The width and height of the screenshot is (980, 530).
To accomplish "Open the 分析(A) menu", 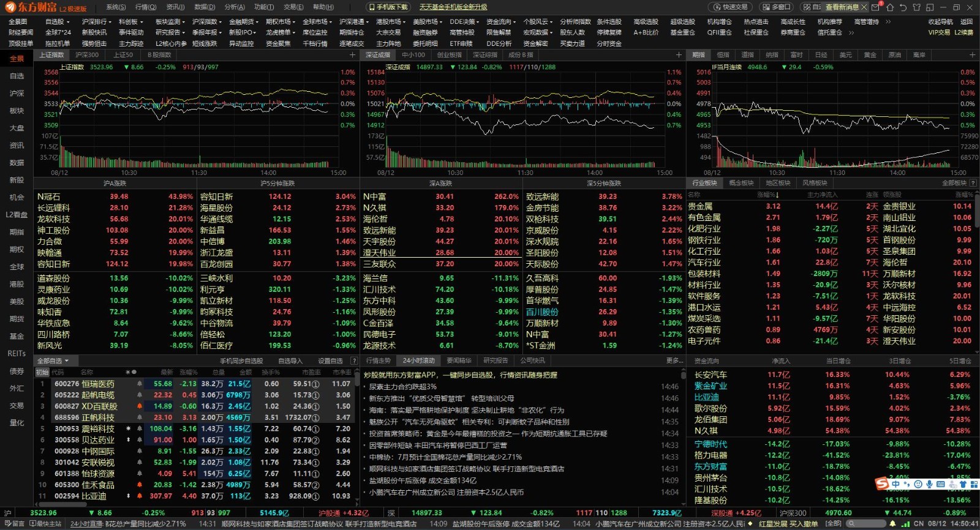I will 234,7.
